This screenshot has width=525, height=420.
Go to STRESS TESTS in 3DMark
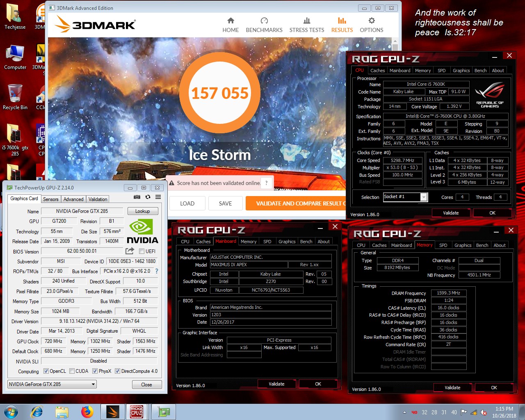(x=306, y=25)
